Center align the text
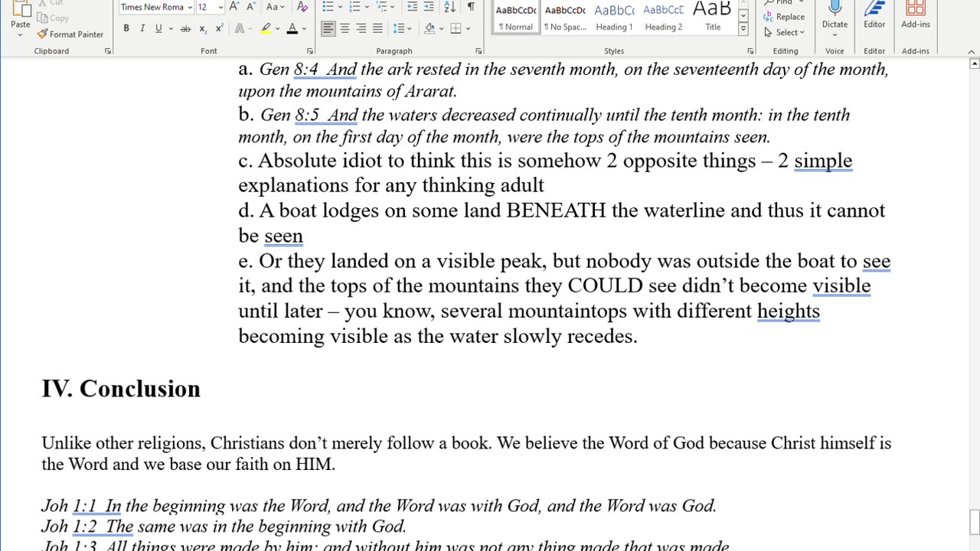The image size is (980, 551). 345,28
